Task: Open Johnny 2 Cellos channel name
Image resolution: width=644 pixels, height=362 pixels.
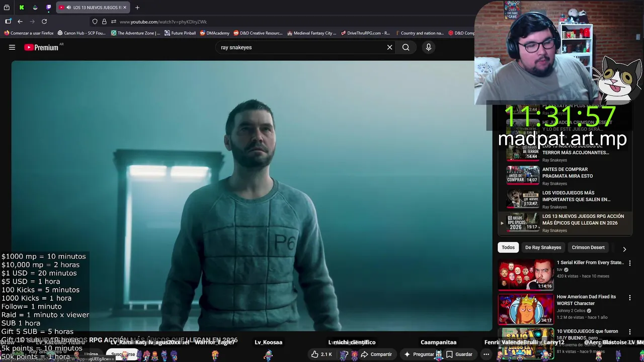Action: pyautogui.click(x=571, y=311)
